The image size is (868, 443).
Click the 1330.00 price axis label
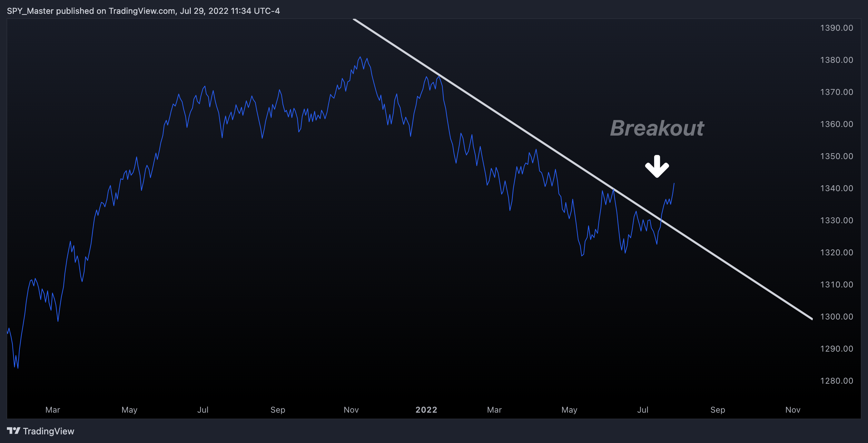[837, 220]
